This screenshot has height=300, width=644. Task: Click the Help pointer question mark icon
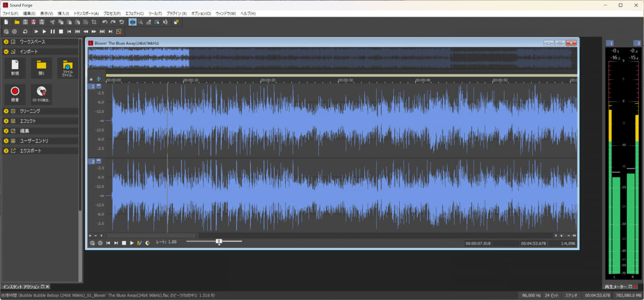(176, 22)
